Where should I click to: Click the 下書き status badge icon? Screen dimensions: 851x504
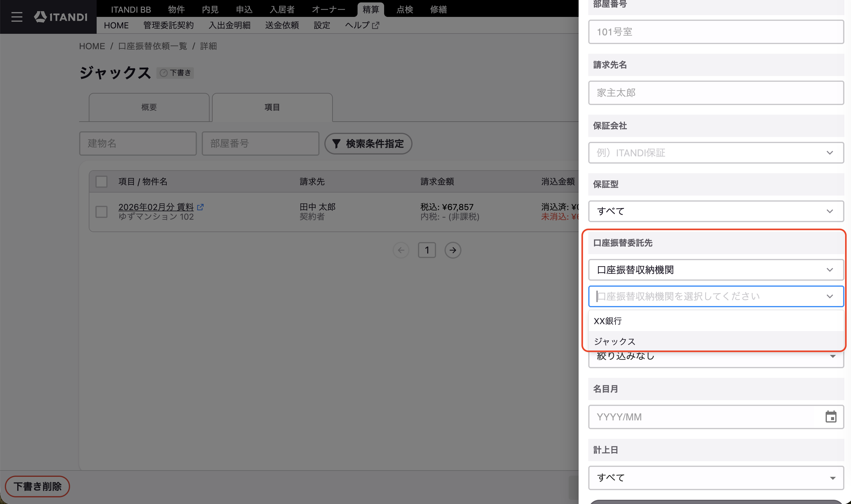click(x=163, y=73)
